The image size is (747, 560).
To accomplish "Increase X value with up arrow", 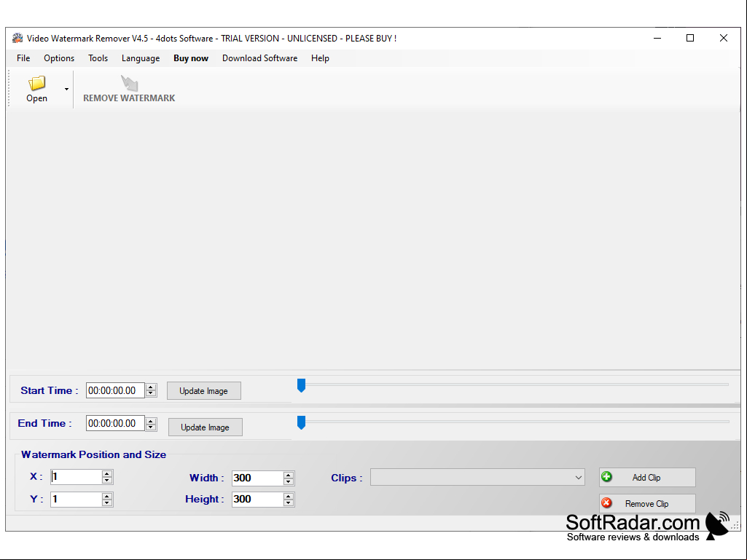I will click(x=107, y=474).
